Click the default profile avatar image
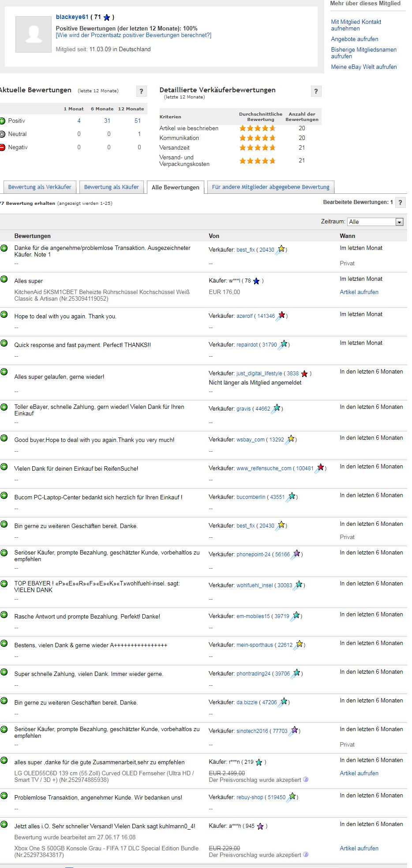Image resolution: width=412 pixels, height=868 pixels. pos(34,34)
